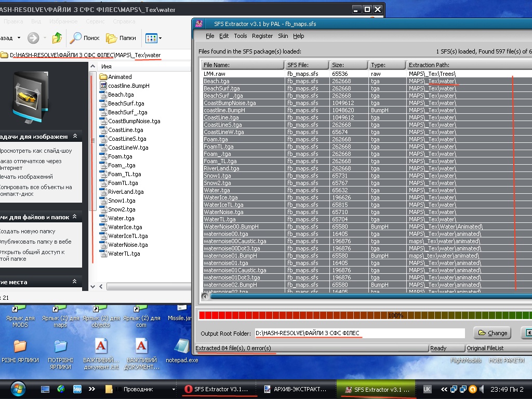This screenshot has width=532, height=399.
Task: Open the Tools menu in SFS Extractor
Action: point(240,36)
